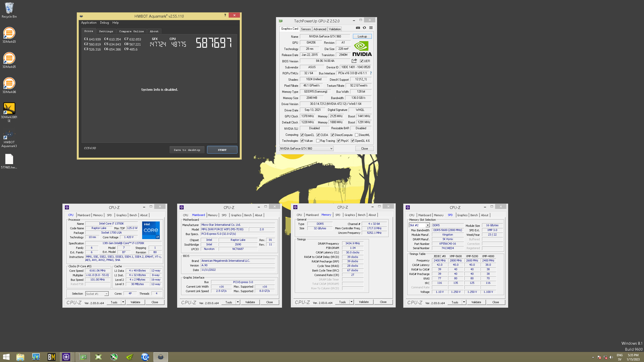
Task: Open the Windows Start button
Action: click(6, 357)
